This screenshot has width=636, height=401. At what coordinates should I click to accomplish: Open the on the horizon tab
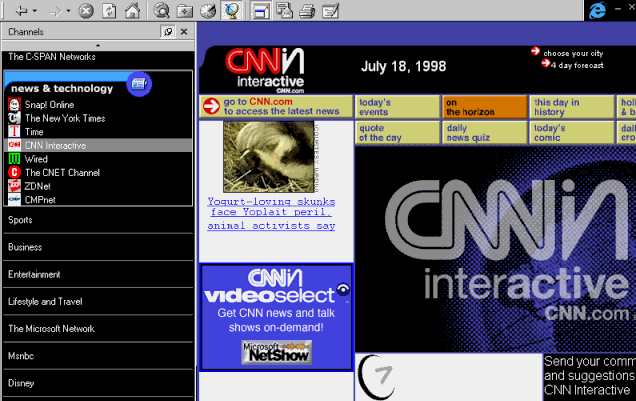point(485,107)
